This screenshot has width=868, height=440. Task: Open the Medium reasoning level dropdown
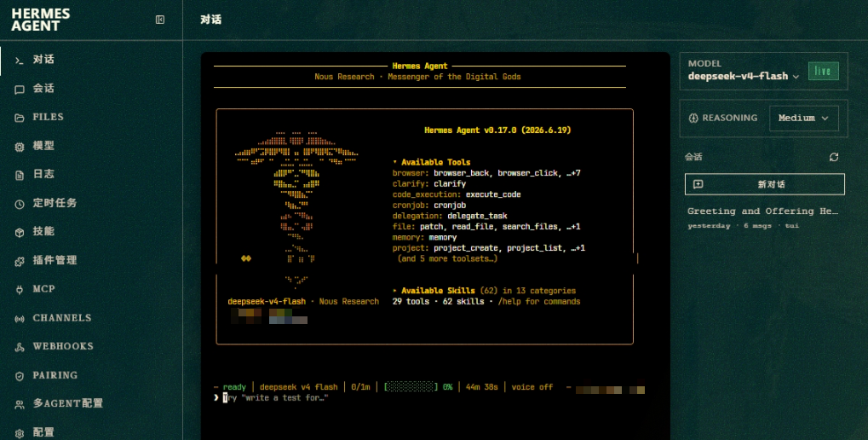click(804, 118)
